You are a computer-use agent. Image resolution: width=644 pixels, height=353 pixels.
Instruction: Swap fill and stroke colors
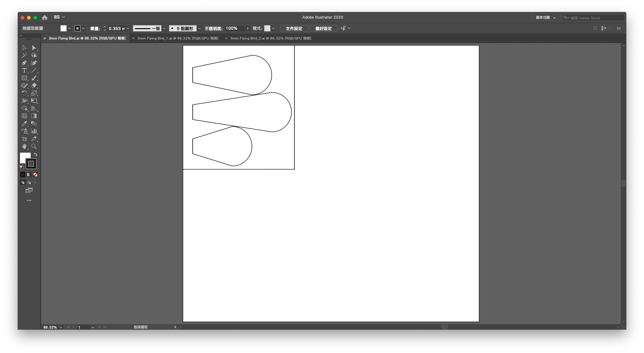35,154
